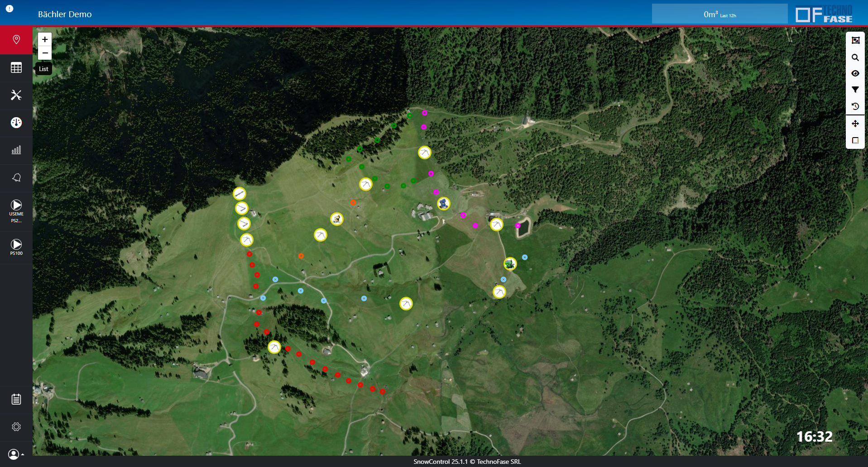This screenshot has height=467, width=868.
Task: Open the report clipboard icon
Action: (x=16, y=399)
